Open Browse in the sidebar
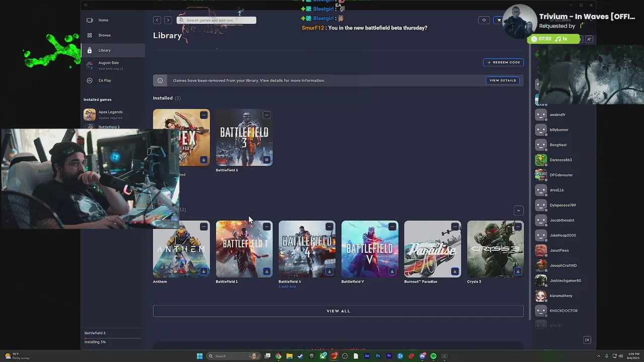The height and width of the screenshot is (362, 644). 113,35
